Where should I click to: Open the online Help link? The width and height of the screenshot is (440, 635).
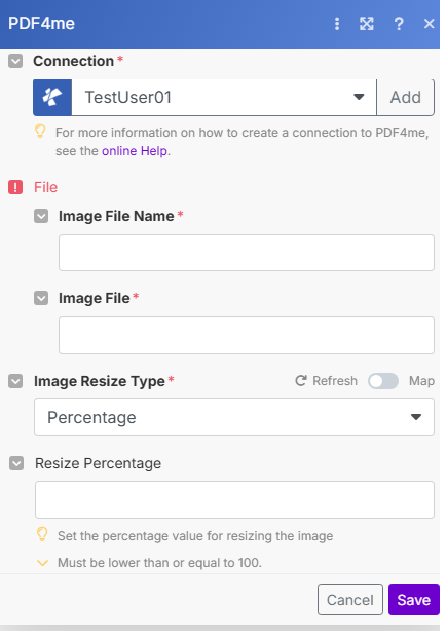[135, 151]
